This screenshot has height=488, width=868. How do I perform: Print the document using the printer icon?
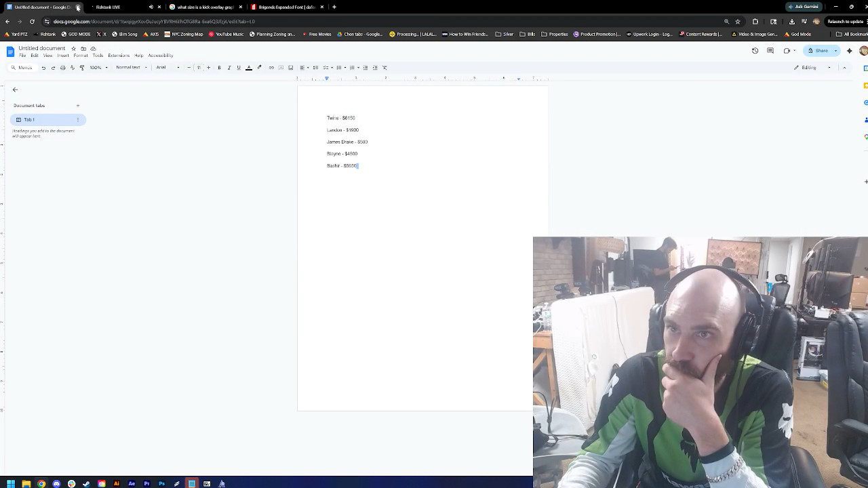pyautogui.click(x=63, y=68)
